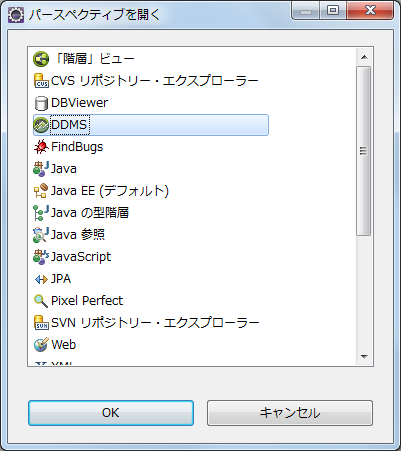Screen dimensions: 401x451
Task: Click the DDMS perspective icon
Action: point(41,125)
